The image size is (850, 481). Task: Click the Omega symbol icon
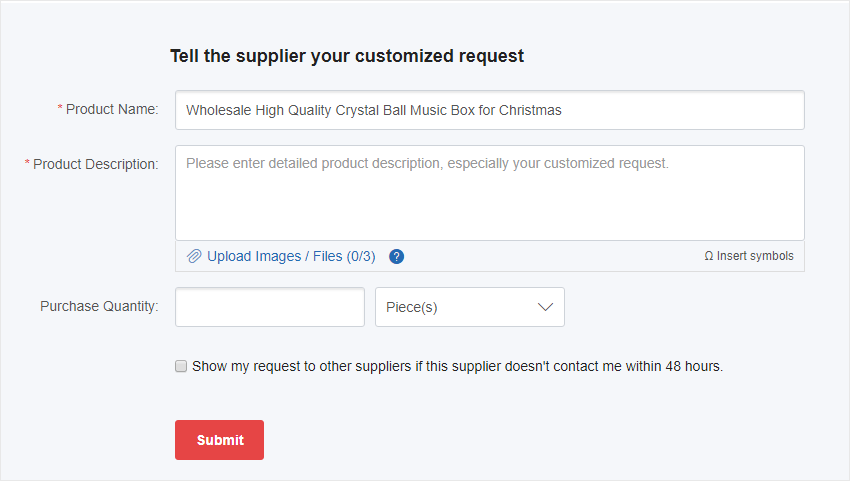point(709,256)
